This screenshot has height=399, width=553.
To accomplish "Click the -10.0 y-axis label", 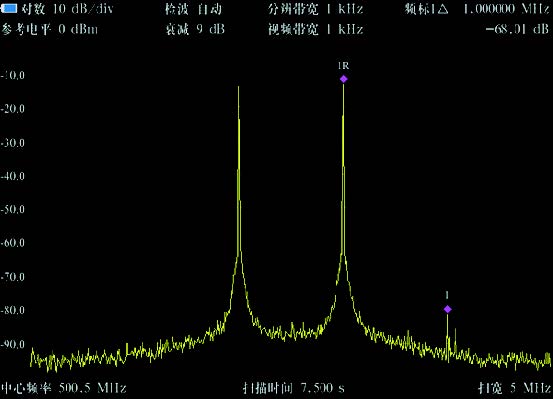I will [12, 75].
